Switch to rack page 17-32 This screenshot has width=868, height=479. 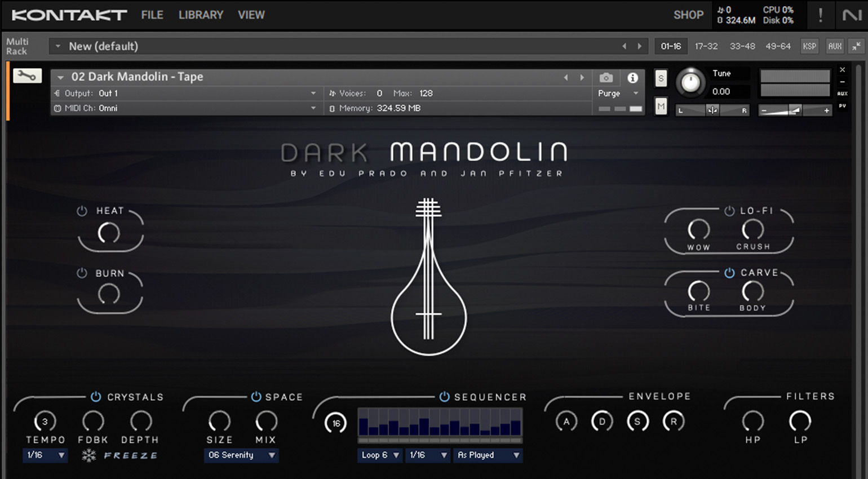coord(706,46)
